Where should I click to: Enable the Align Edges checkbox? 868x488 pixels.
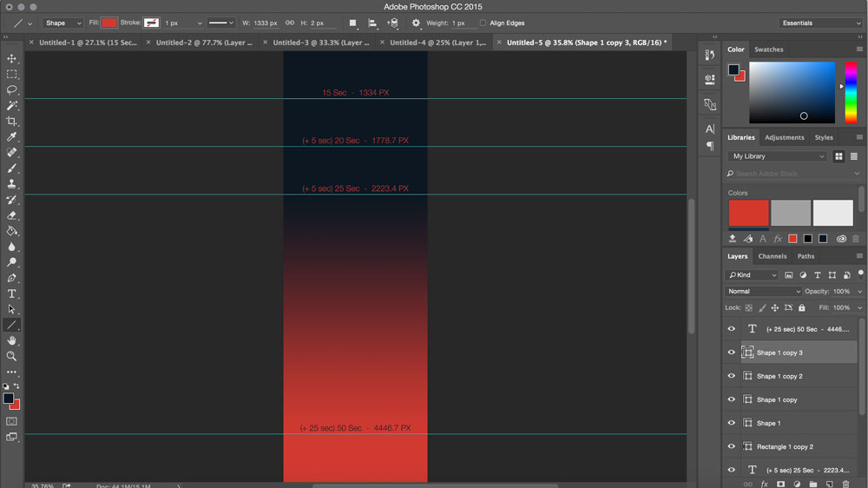pos(483,23)
